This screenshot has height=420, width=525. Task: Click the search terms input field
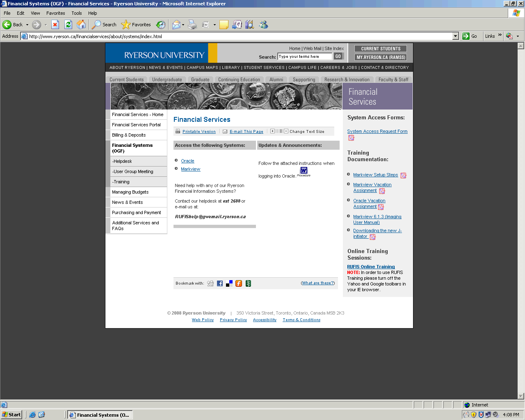[x=304, y=57]
